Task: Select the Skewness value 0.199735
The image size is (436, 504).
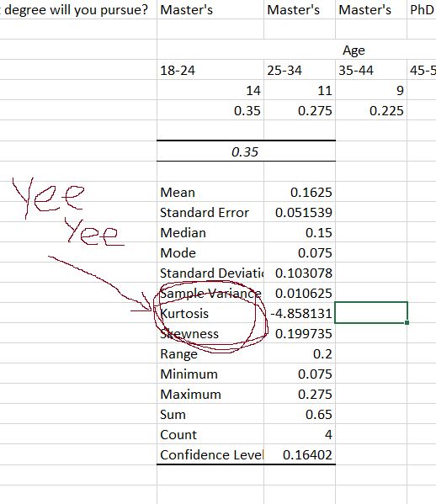Action: pos(300,334)
